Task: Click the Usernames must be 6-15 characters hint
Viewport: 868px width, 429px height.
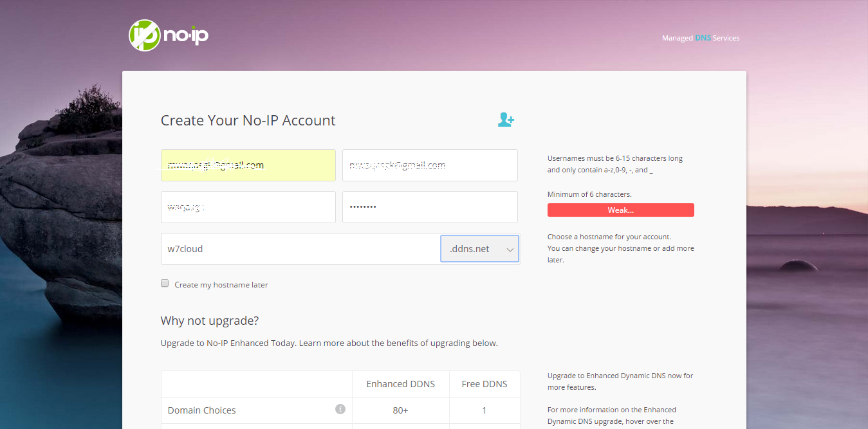Action: tap(615, 164)
